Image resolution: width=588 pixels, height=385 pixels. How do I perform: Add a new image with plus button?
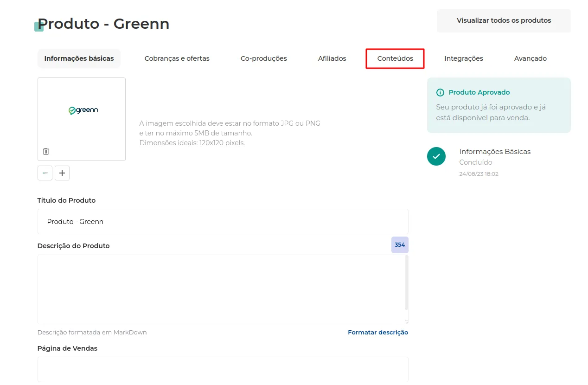[x=62, y=173]
